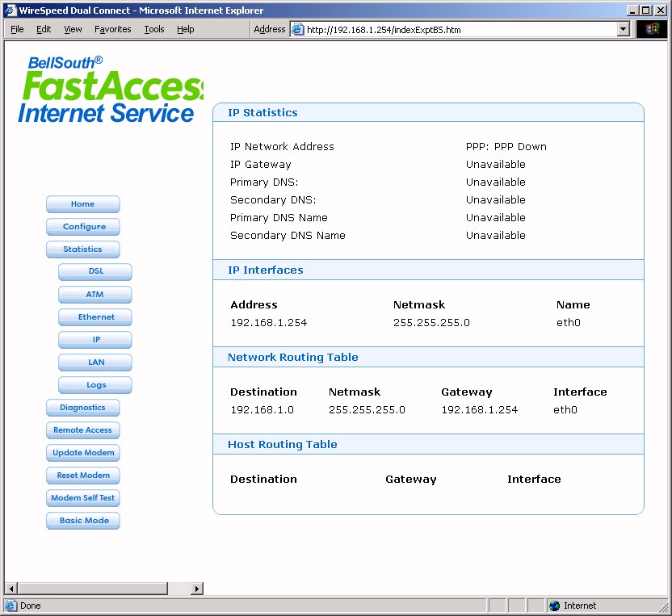This screenshot has width=672, height=616.
Task: Click the resize grip in status bar corner
Action: click(663, 607)
